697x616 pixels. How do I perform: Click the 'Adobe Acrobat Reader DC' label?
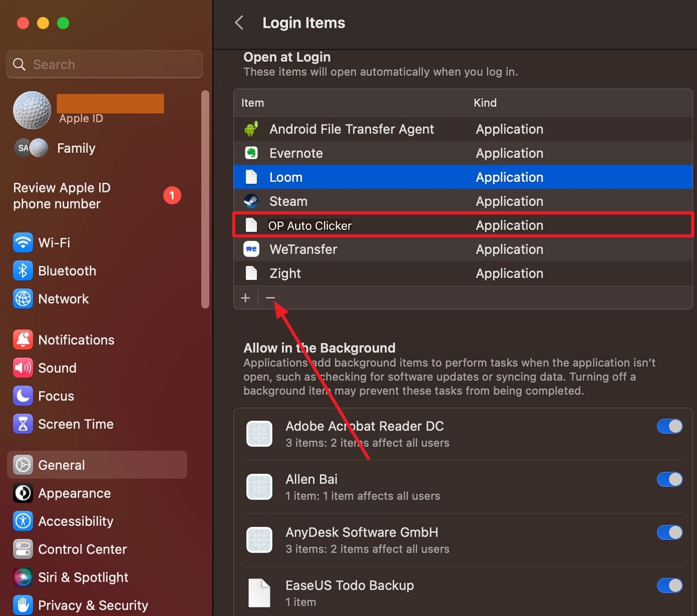pos(365,426)
